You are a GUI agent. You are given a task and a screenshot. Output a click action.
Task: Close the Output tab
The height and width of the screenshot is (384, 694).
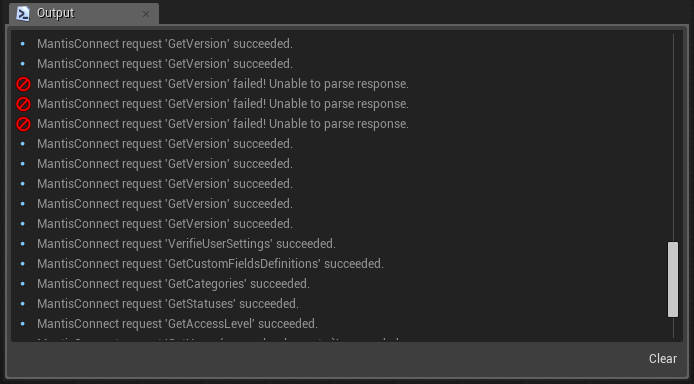[x=146, y=14]
